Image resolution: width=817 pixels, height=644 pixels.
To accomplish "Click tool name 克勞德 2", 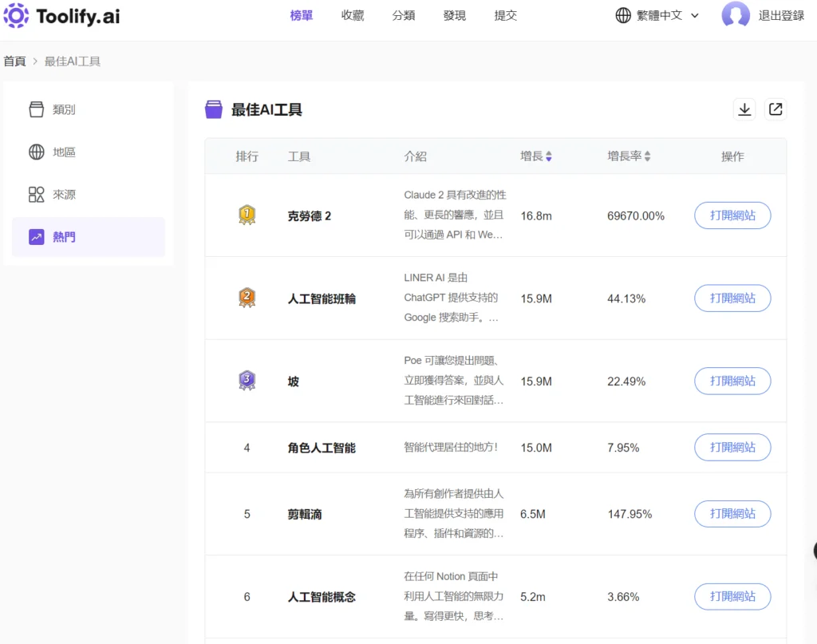I will 310,215.
